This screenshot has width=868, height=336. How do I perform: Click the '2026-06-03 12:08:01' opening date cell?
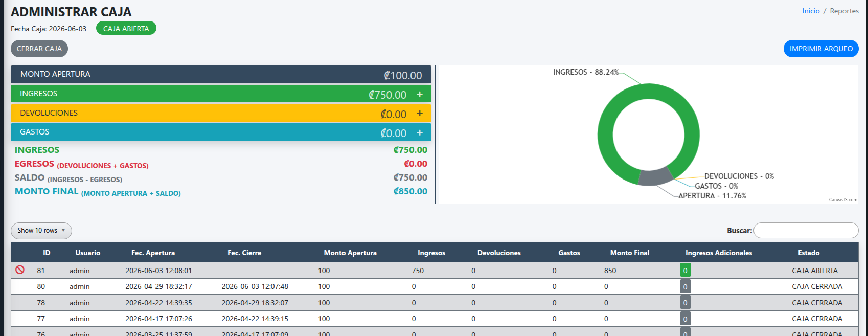pos(158,271)
